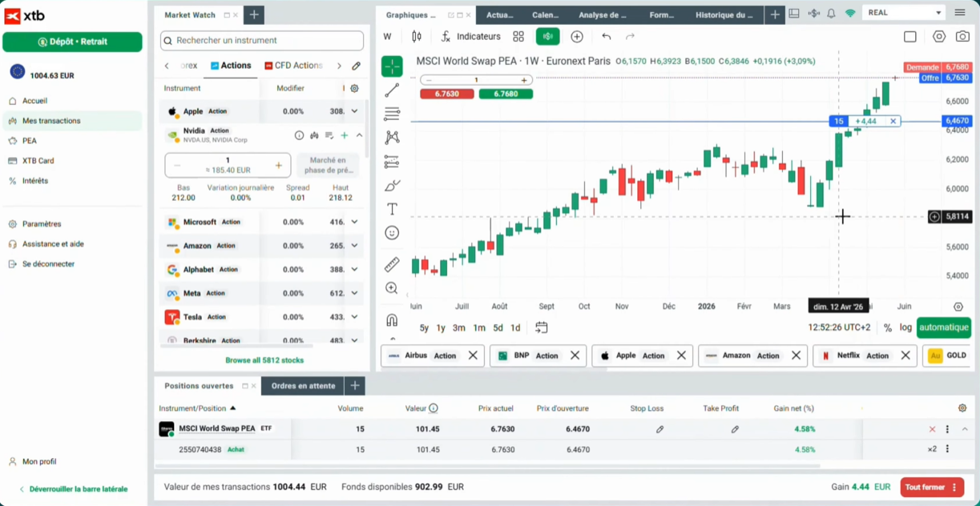Toggle the automatique scale button
This screenshot has width=980, height=506.
(x=944, y=327)
